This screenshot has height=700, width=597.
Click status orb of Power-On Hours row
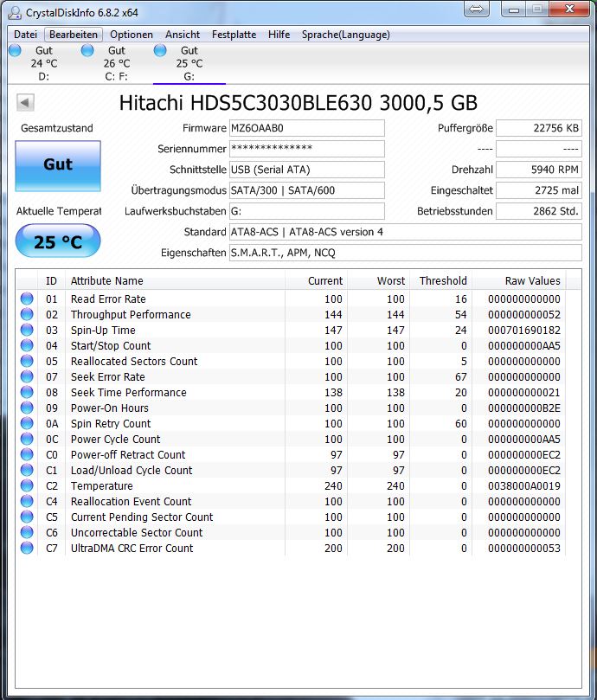pyautogui.click(x=27, y=408)
